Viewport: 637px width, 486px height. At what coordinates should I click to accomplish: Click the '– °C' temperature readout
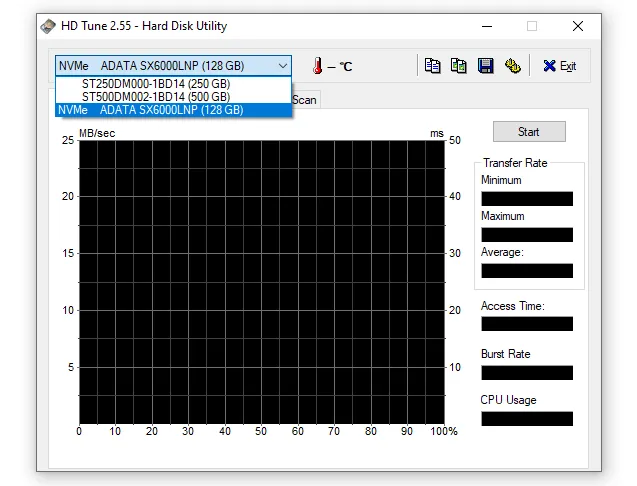pyautogui.click(x=340, y=66)
